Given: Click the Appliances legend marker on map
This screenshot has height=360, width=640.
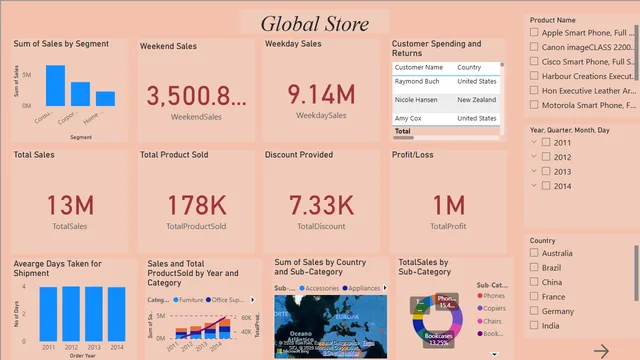Looking at the screenshot, I should pos(345,288).
